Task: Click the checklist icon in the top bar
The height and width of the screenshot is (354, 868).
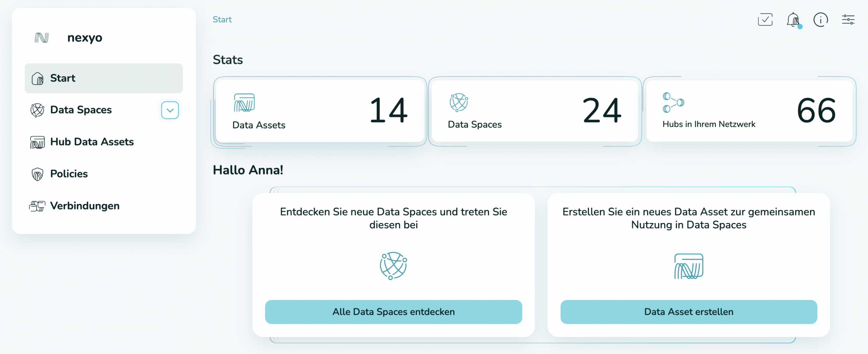Action: (x=765, y=20)
